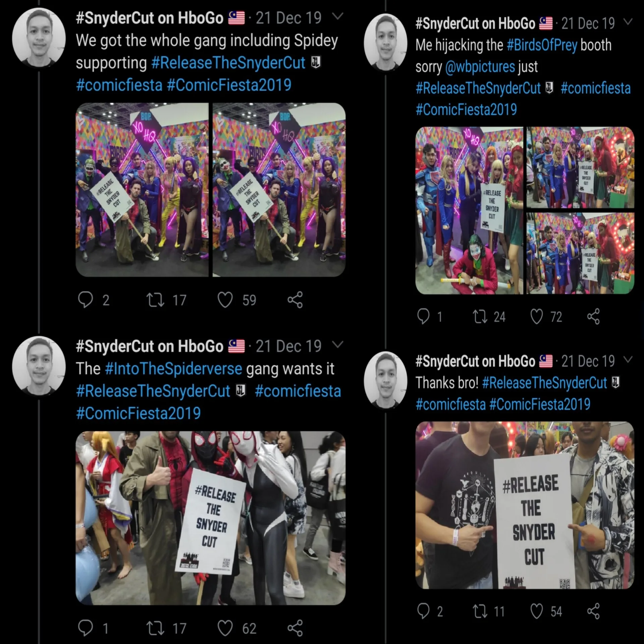
Task: Visit the @wbpictures mention
Action: tap(480, 67)
